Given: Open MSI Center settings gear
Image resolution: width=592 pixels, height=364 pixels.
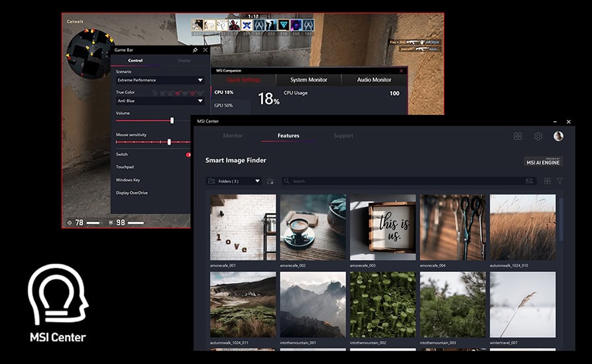Looking at the screenshot, I should click(x=538, y=136).
